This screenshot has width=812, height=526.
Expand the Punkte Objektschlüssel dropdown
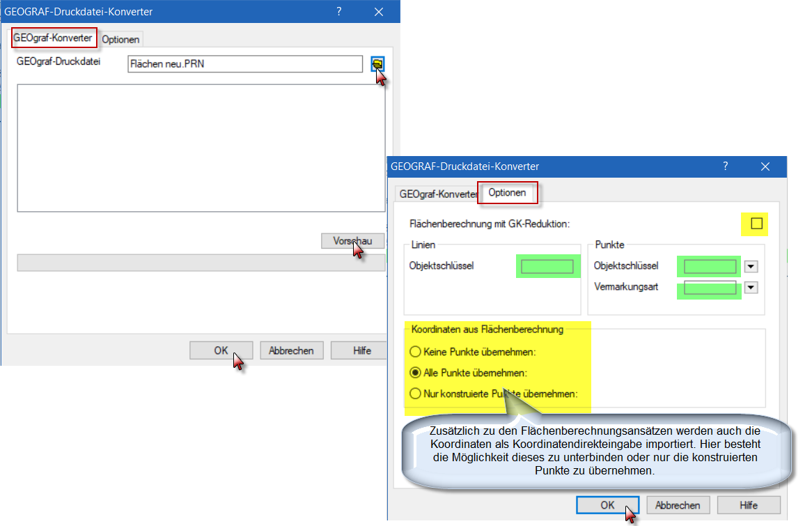coord(751,266)
